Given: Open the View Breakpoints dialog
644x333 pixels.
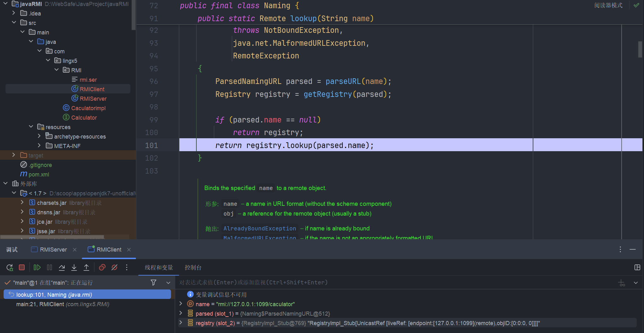Looking at the screenshot, I should (102, 268).
